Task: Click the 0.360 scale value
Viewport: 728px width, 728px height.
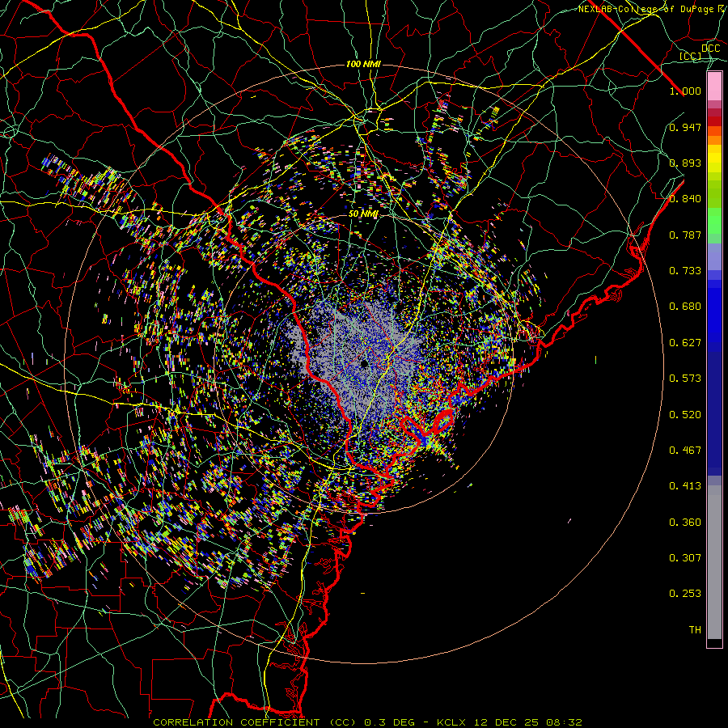Action: [685, 523]
